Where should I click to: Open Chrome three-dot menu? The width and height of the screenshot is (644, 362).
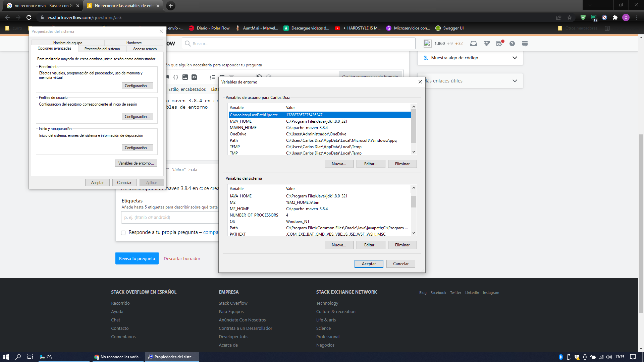point(637,17)
